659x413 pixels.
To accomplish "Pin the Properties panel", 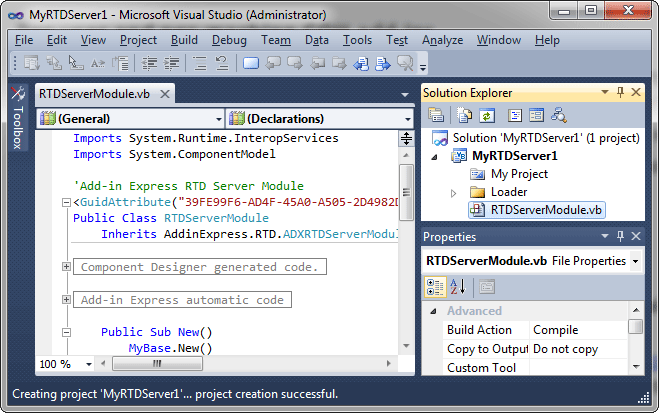I will click(620, 236).
